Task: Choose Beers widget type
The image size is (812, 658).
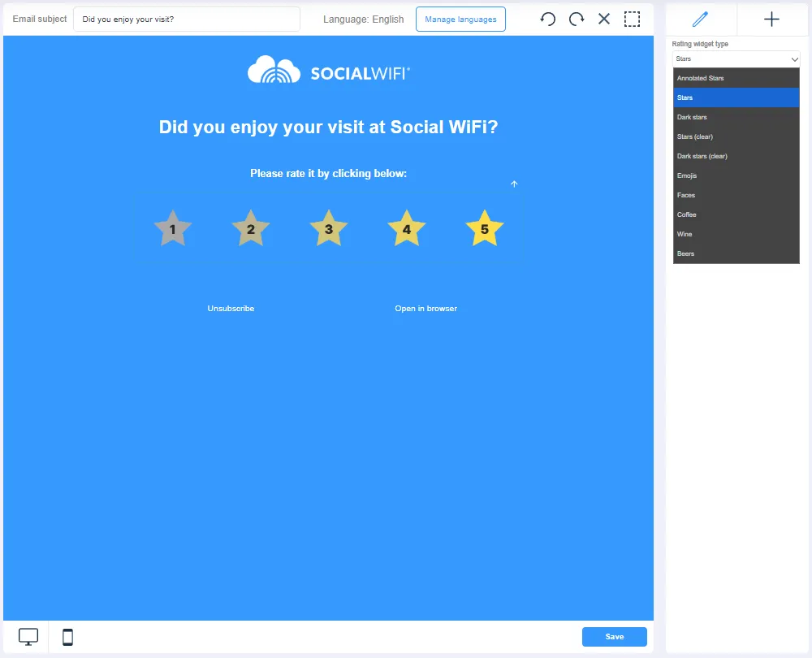Action: tap(736, 254)
